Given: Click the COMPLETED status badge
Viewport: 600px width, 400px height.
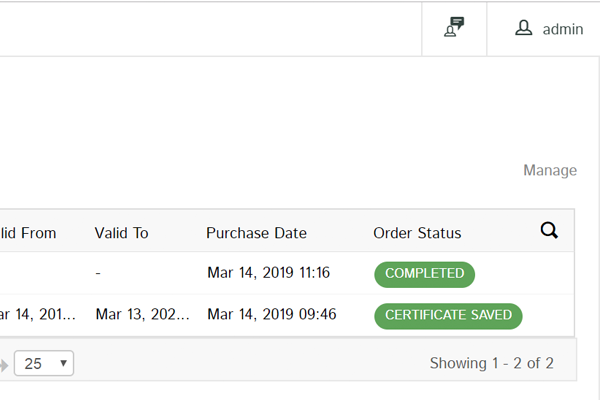Looking at the screenshot, I should point(424,273).
